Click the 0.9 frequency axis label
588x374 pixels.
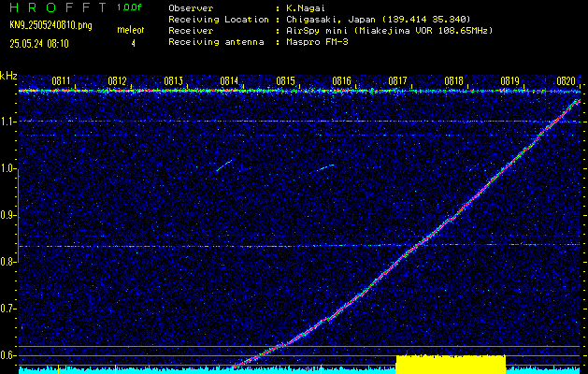click(x=7, y=215)
